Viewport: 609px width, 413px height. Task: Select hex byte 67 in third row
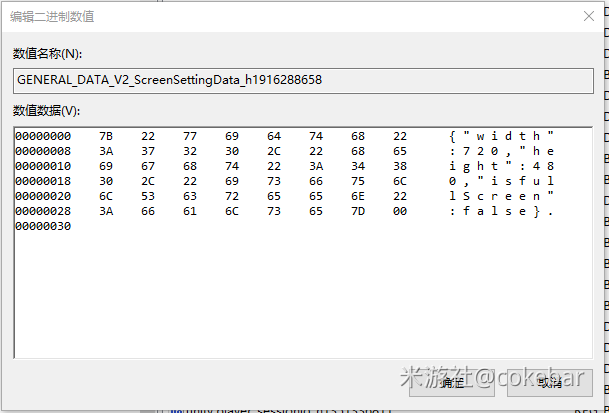(x=148, y=166)
